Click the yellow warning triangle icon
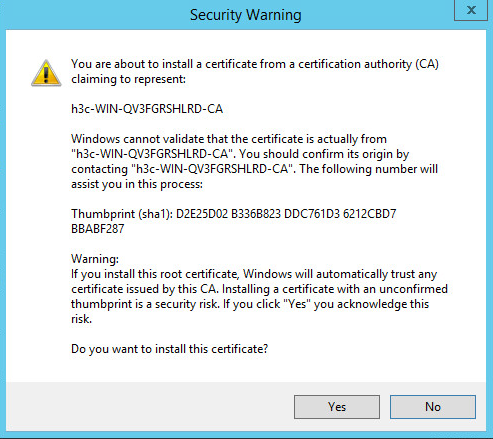The image size is (493, 439). click(x=46, y=73)
